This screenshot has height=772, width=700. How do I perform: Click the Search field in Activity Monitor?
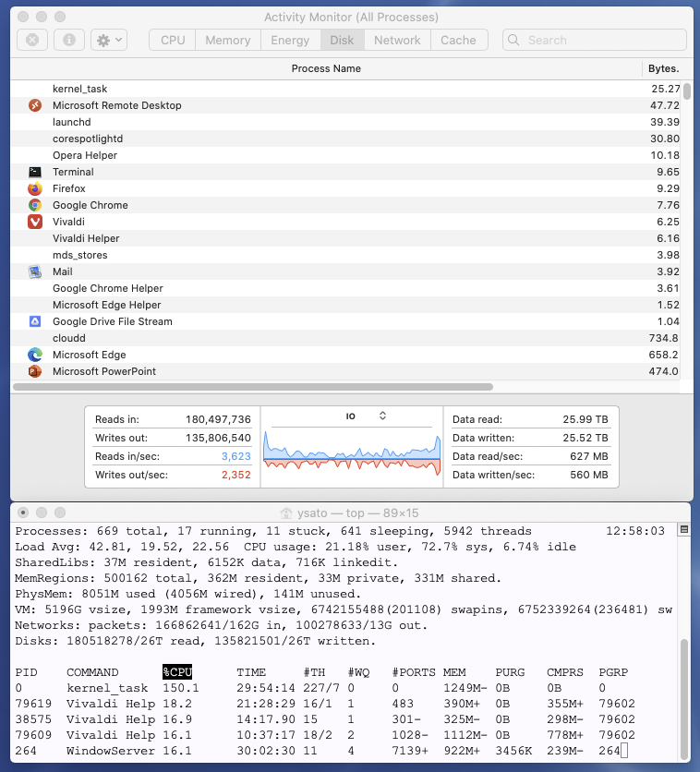[595, 41]
